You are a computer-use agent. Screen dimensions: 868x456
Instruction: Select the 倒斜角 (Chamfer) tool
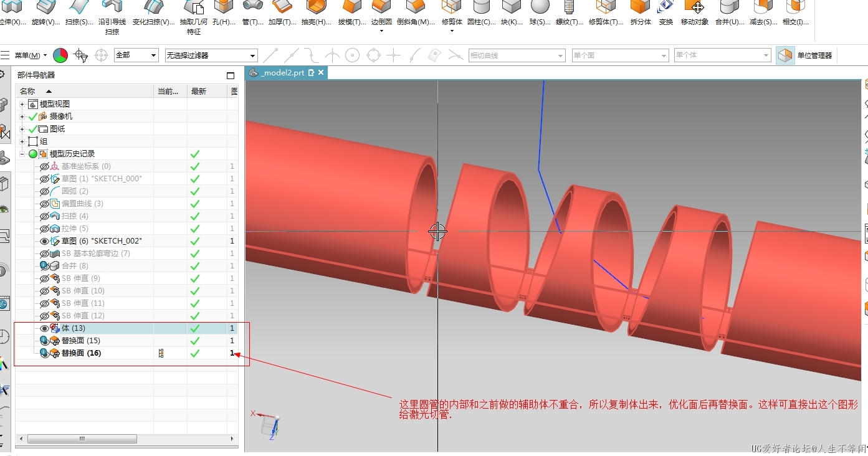pos(416,14)
